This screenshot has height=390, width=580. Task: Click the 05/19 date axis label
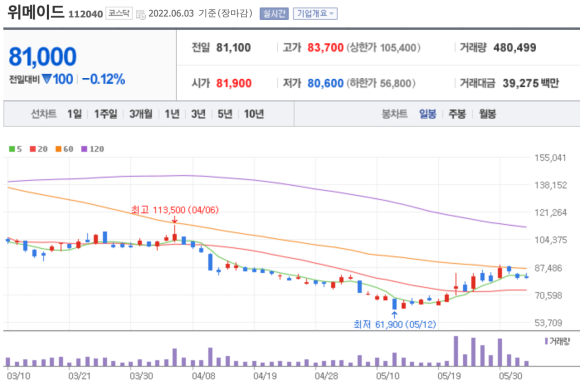click(x=449, y=376)
